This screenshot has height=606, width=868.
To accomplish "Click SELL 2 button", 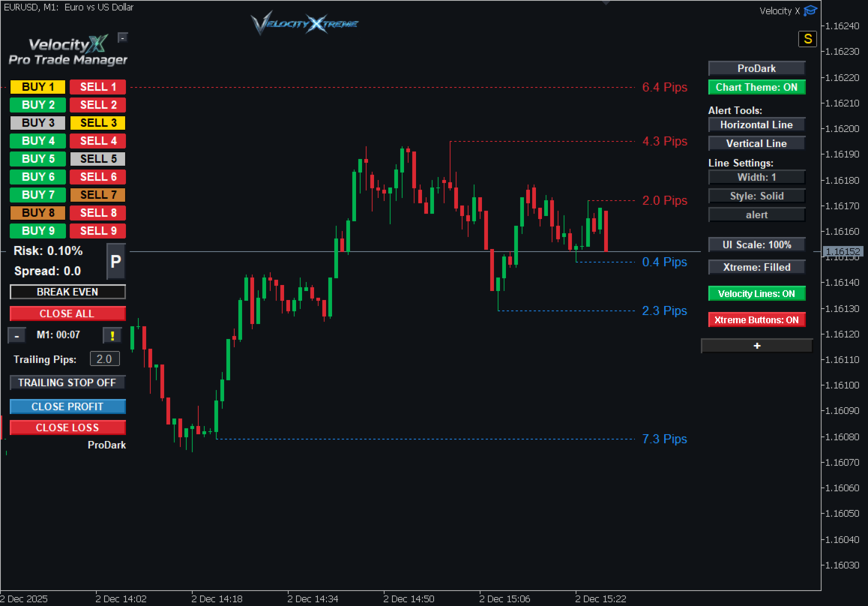I will 98,105.
